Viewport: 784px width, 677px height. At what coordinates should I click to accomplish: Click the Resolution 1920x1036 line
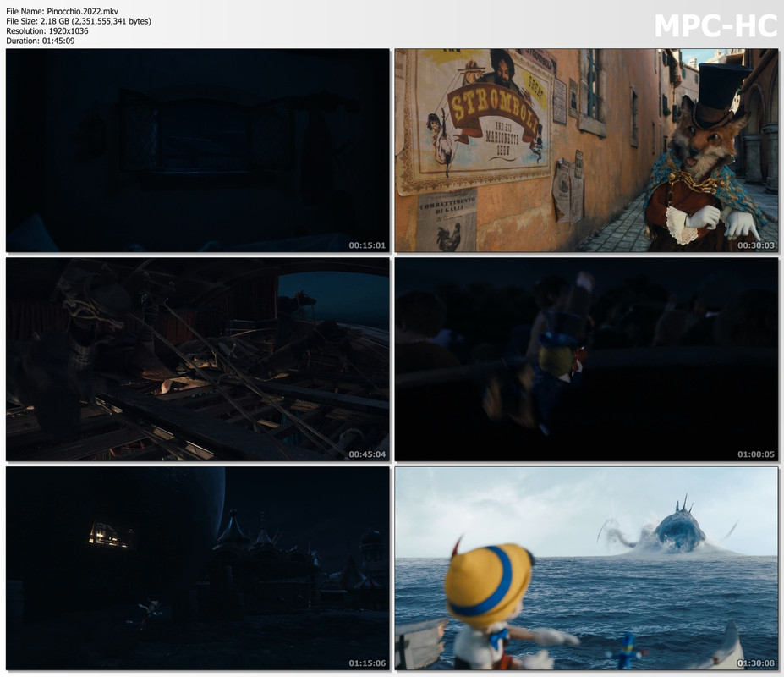point(47,31)
